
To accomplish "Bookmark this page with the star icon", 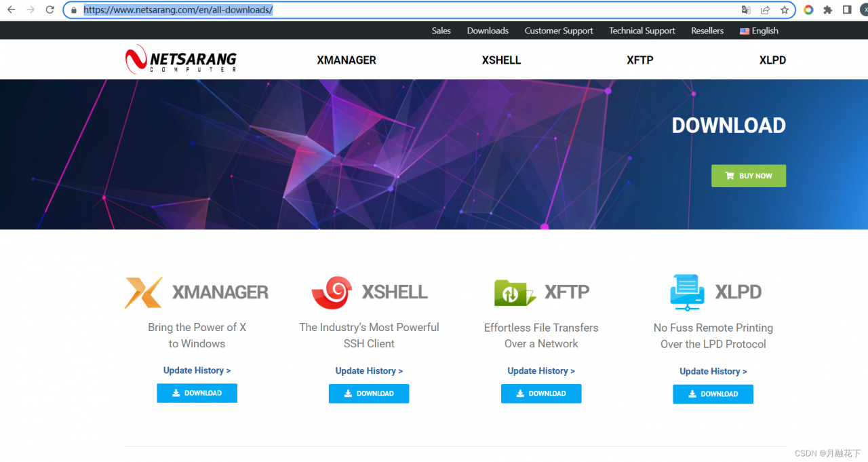I will tap(784, 10).
